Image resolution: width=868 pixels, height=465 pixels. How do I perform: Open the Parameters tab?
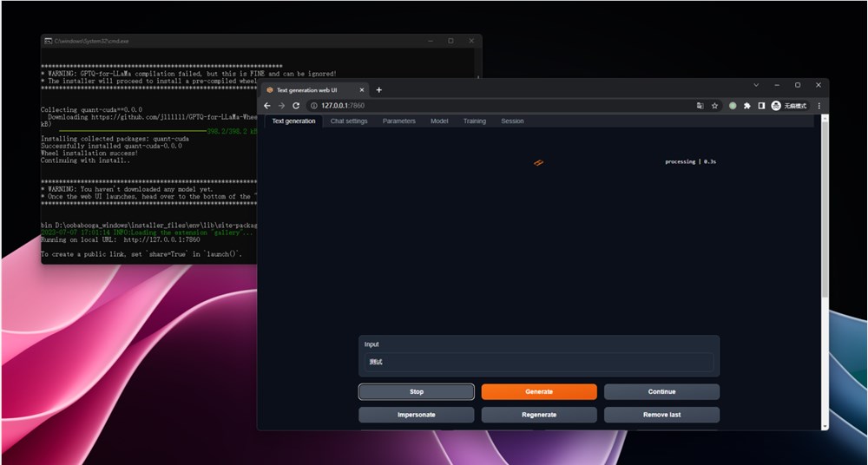pyautogui.click(x=398, y=121)
